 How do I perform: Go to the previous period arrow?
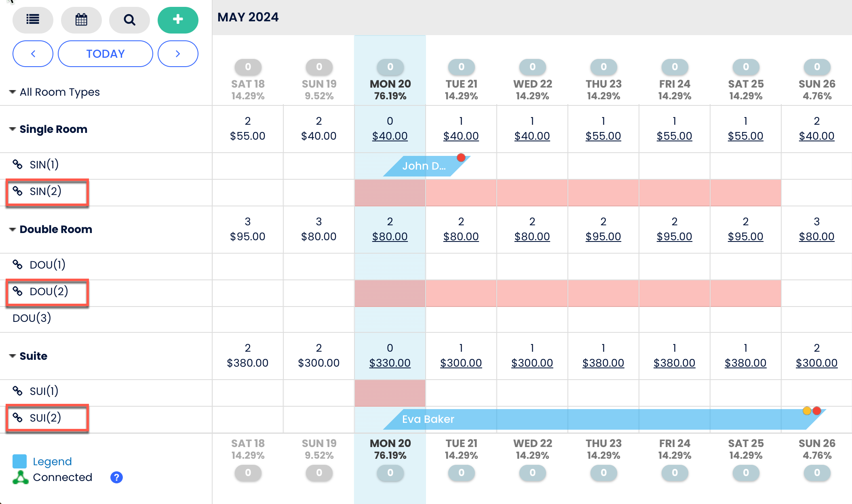coord(33,53)
